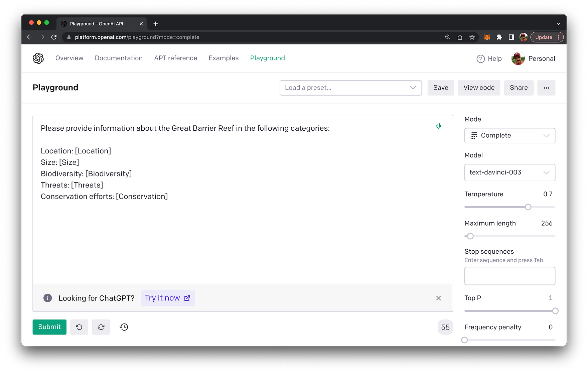
Task: Open the Examples nav item
Action: click(224, 58)
